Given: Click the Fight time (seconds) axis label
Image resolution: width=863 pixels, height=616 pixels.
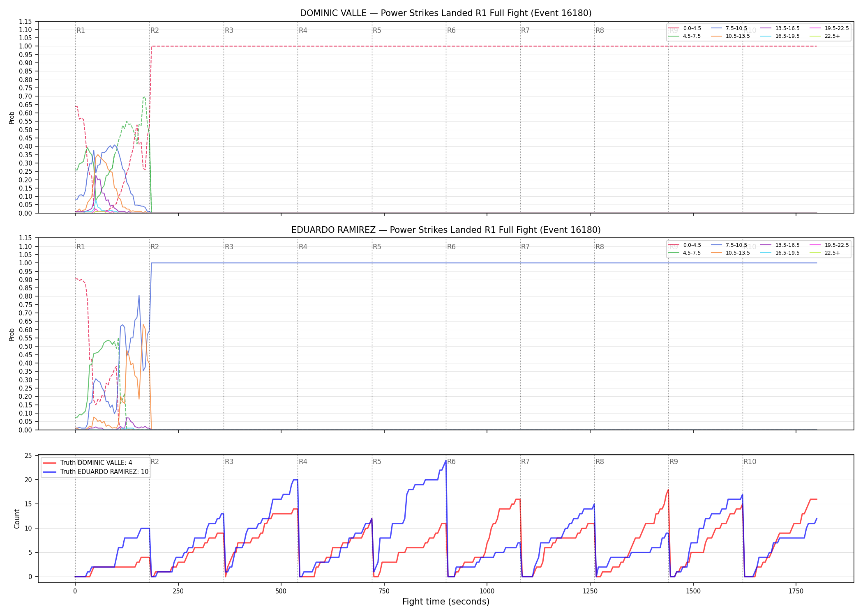Looking at the screenshot, I should point(446,602).
